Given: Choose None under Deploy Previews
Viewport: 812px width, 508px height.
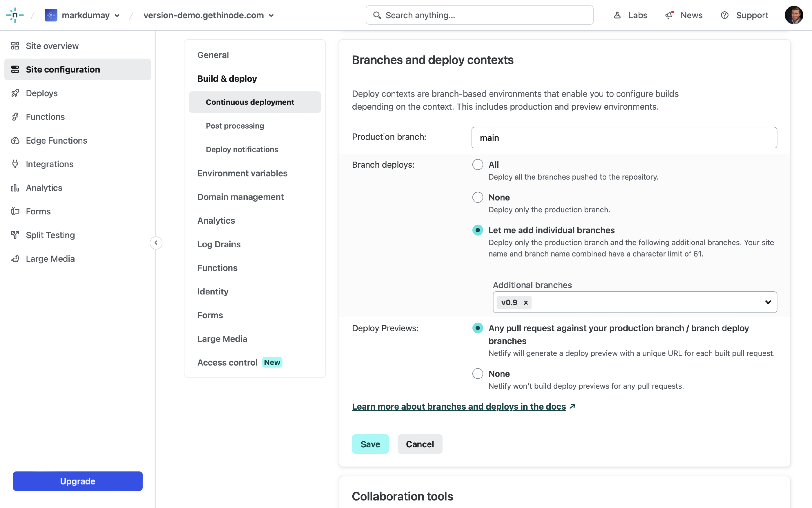Looking at the screenshot, I should [x=478, y=373].
